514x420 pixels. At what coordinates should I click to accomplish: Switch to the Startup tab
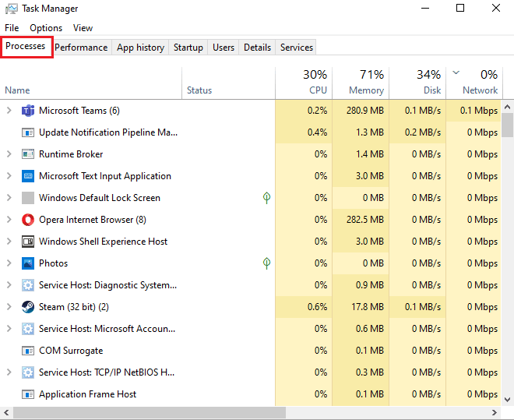(x=188, y=48)
